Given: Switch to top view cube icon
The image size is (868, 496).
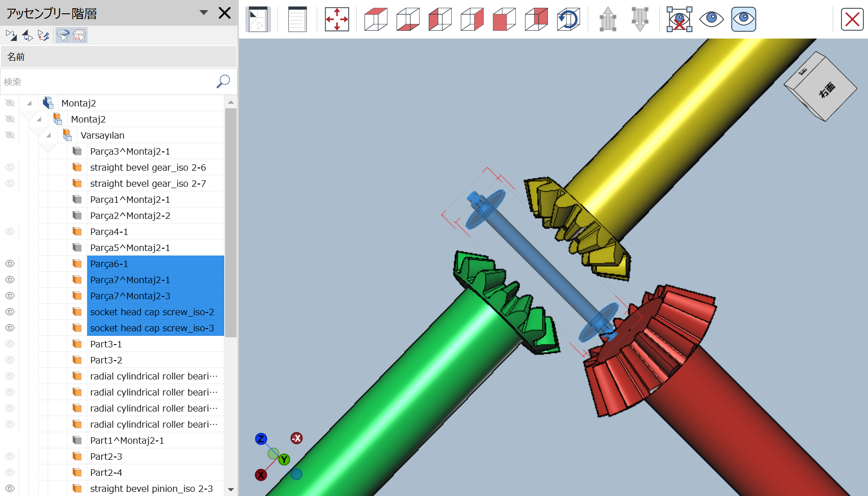Looking at the screenshot, I should click(376, 19).
